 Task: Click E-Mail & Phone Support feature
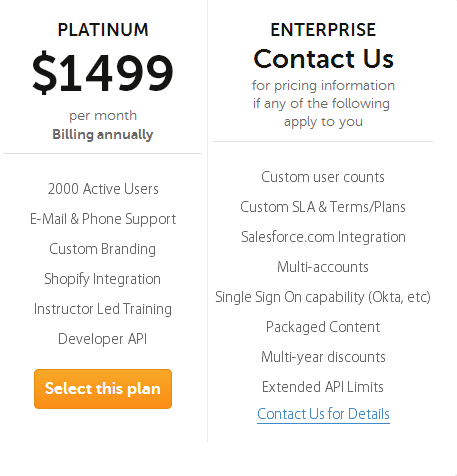[103, 219]
